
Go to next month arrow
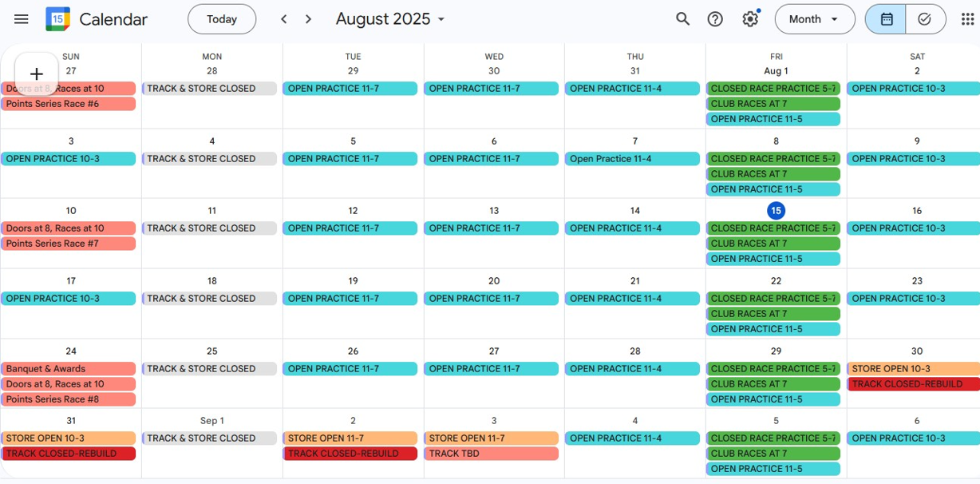coord(309,19)
